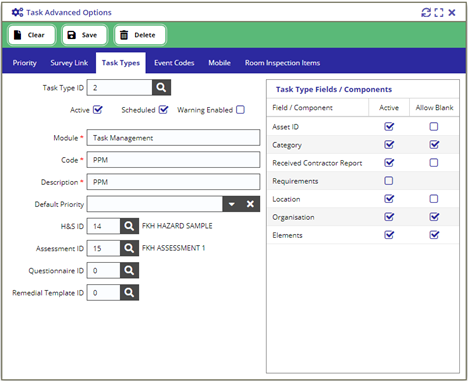468x381 pixels.
Task: Click the Assessment ID input field
Action: (104, 248)
